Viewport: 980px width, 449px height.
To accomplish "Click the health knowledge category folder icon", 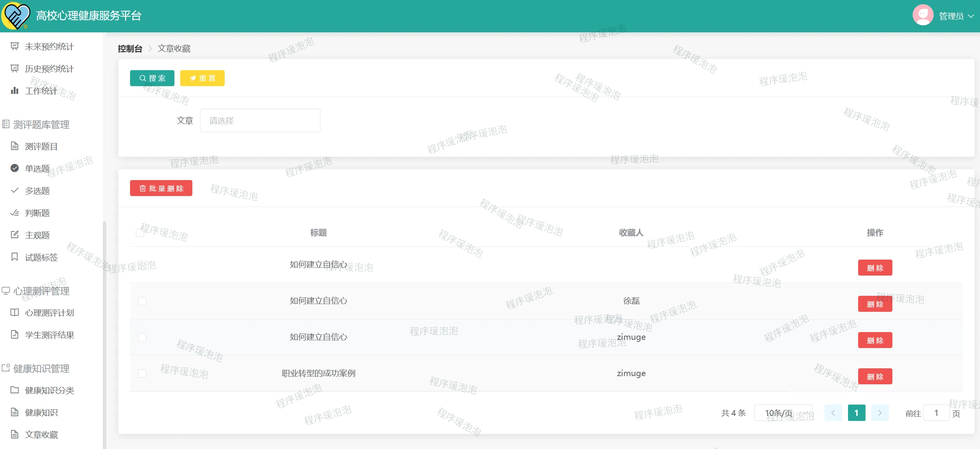I will point(14,390).
